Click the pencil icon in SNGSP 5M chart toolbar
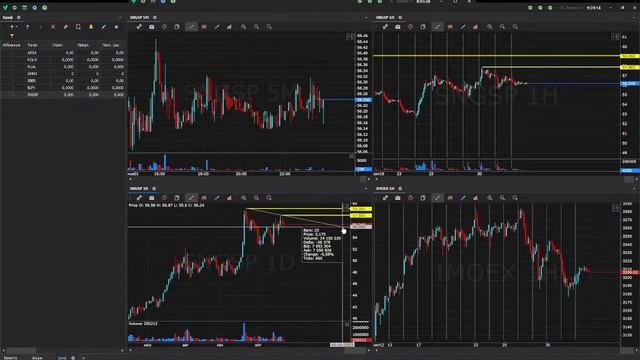The height and width of the screenshot is (360, 640). tap(217, 27)
